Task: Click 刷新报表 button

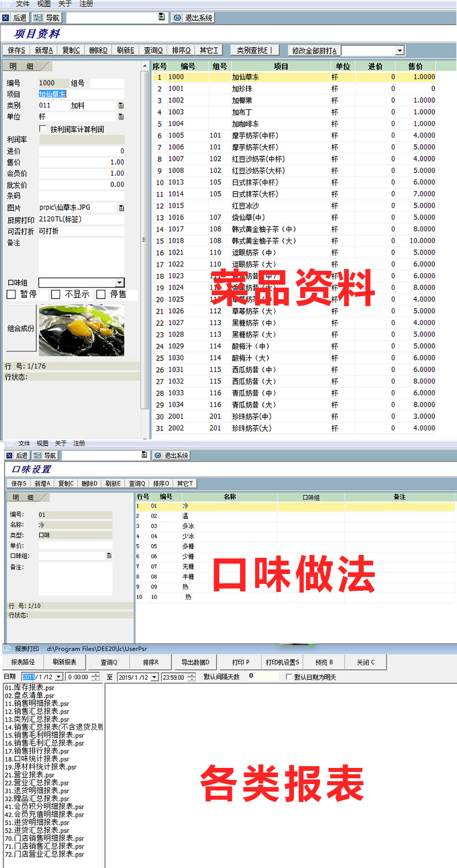Action: [x=64, y=662]
